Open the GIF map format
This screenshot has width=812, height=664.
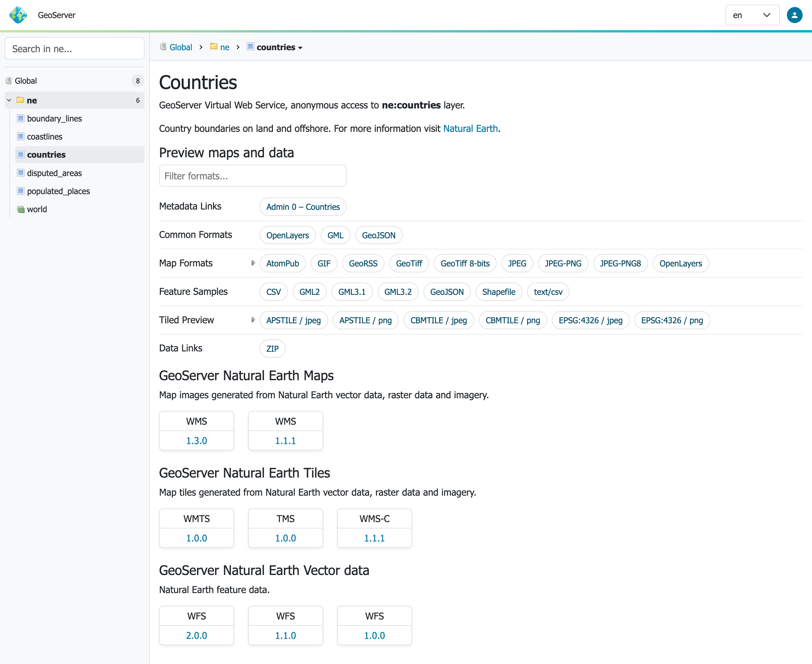(324, 263)
